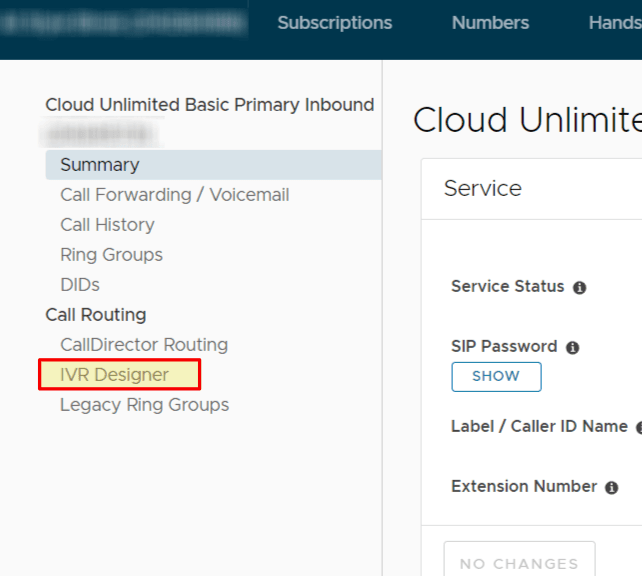The width and height of the screenshot is (642, 576).
Task: Select Legacy Ring Groups in the sidebar
Action: pos(144,405)
